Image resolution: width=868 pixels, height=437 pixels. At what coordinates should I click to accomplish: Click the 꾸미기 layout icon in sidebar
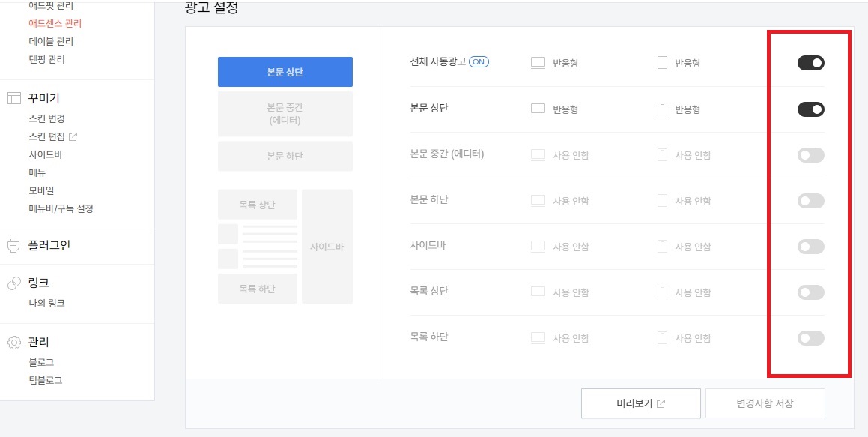[x=13, y=99]
